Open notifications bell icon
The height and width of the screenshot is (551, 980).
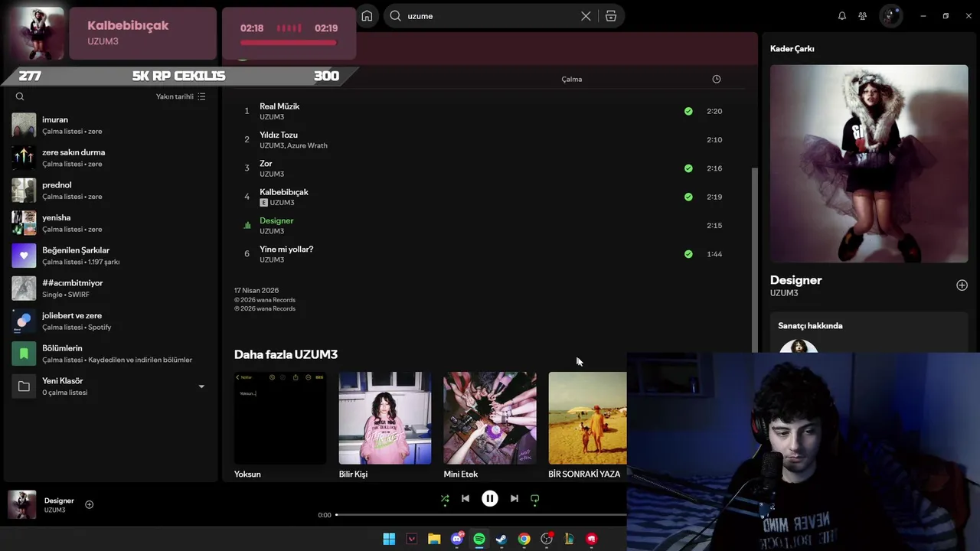(x=842, y=16)
